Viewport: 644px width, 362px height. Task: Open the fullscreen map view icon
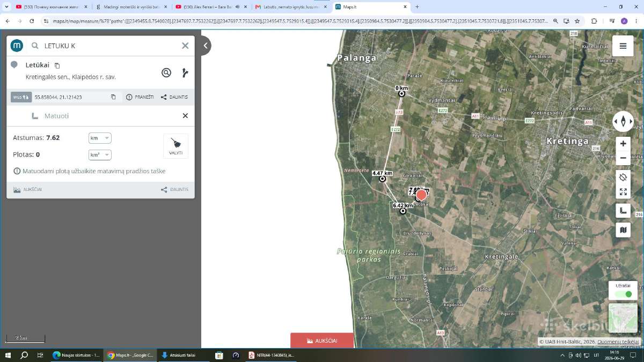(x=623, y=191)
